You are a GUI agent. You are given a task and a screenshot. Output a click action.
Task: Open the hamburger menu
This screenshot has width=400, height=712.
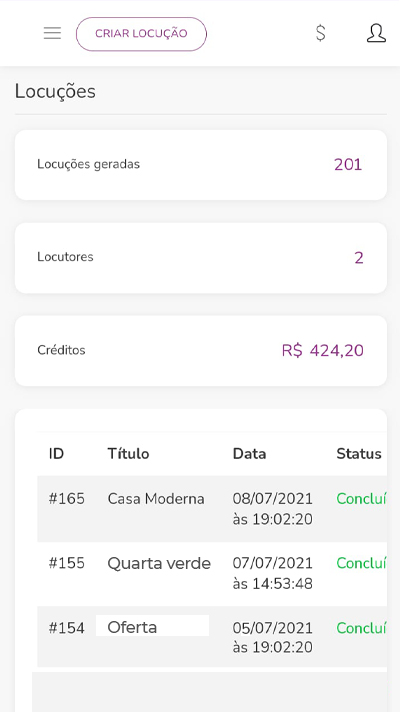tap(52, 33)
